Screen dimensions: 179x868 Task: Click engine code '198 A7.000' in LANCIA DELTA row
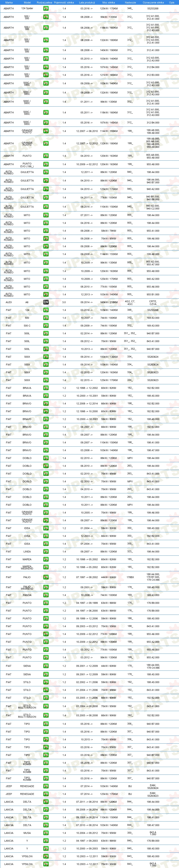[153, 825]
